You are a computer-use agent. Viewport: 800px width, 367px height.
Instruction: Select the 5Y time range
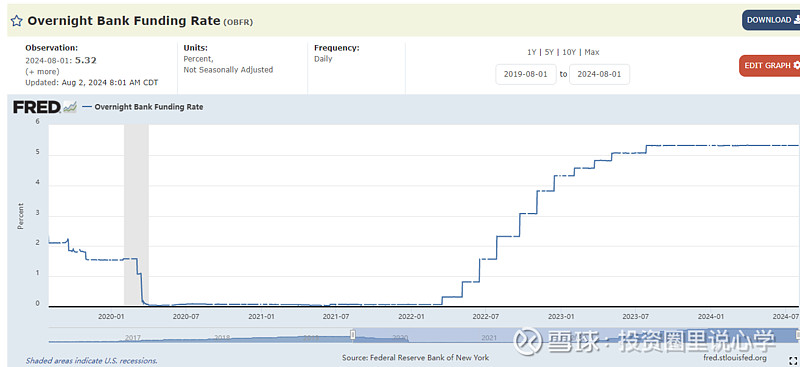[549, 52]
